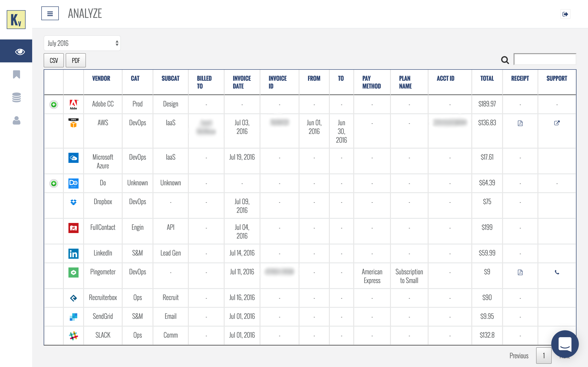Sort by the VENDOR column header
Viewport: 588px width, 367px height.
click(x=101, y=78)
